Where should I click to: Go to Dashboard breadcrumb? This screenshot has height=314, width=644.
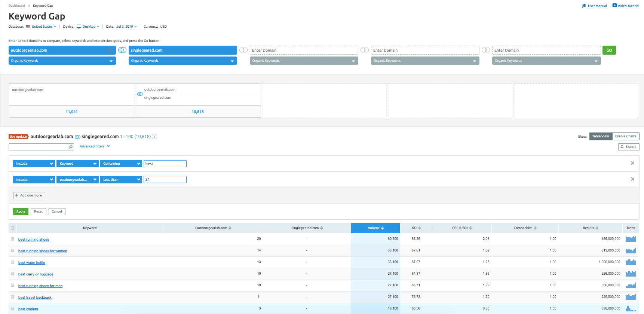(17, 6)
